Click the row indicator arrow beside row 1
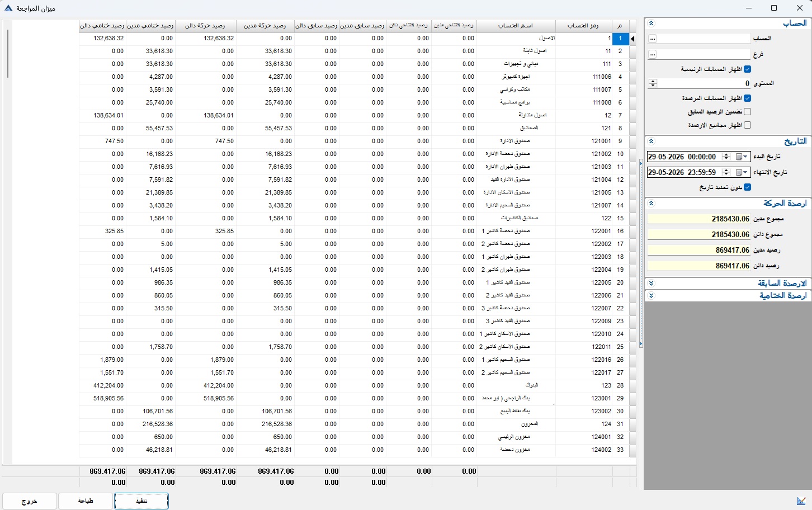Viewport: 812px width, 510px height. coord(632,39)
